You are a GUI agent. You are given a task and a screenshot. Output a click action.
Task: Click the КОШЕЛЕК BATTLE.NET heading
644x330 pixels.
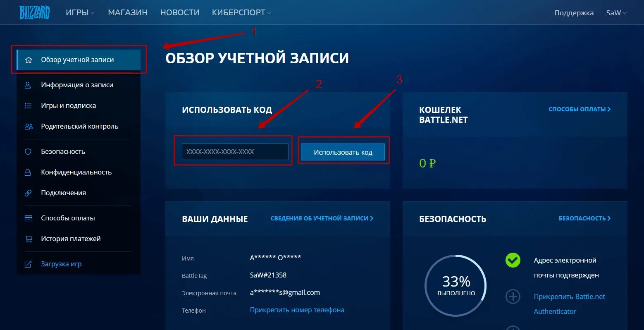click(x=444, y=115)
